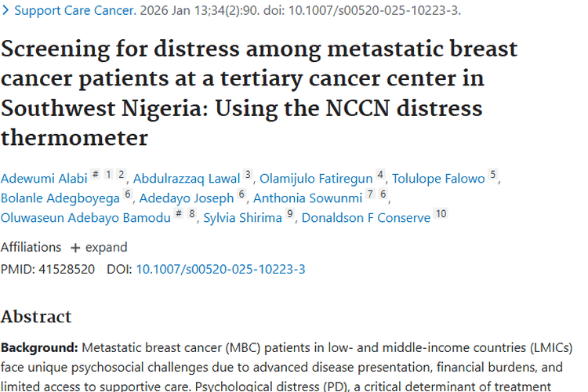This screenshot has height=392, width=588.
Task: Expand the author Affiliations list
Action: pos(99,248)
